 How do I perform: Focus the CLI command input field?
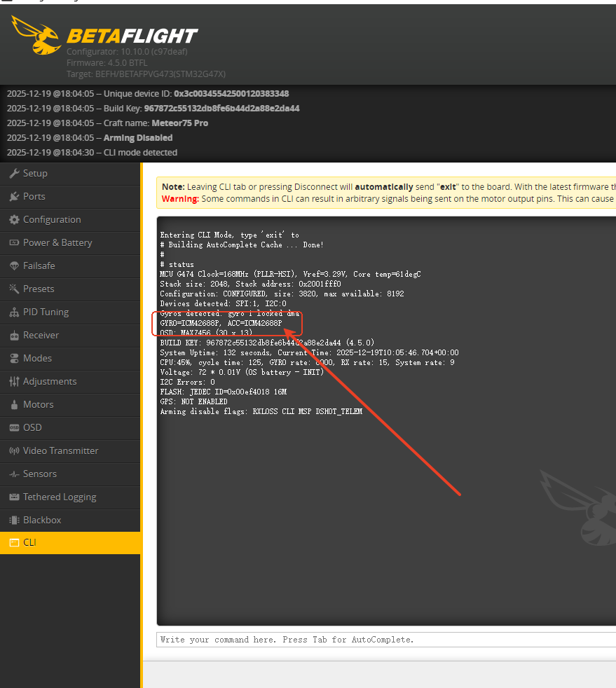pos(386,640)
